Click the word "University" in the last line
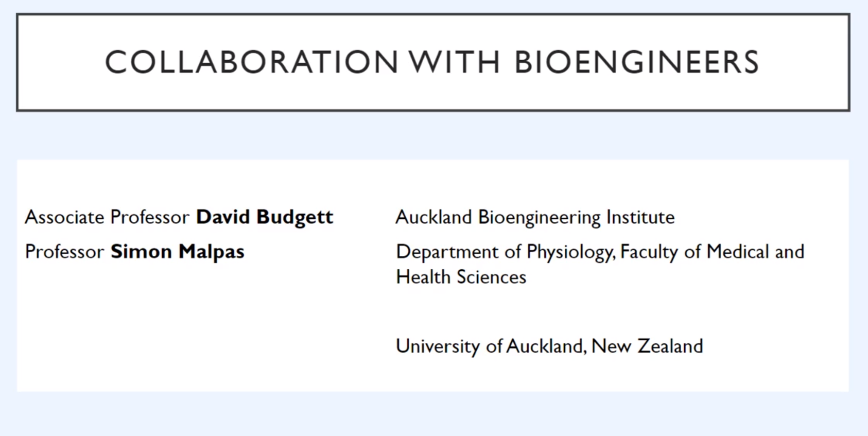This screenshot has height=436, width=868. [438, 346]
